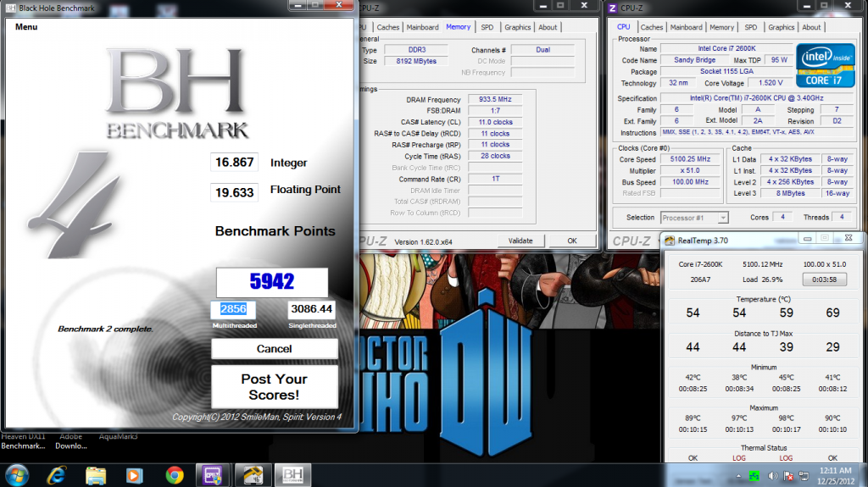Open the network tray icon
The height and width of the screenshot is (487, 868).
coord(804,476)
